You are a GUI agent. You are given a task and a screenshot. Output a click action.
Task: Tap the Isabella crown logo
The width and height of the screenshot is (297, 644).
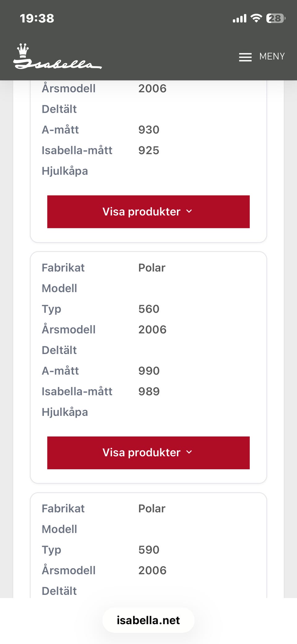pyautogui.click(x=57, y=57)
